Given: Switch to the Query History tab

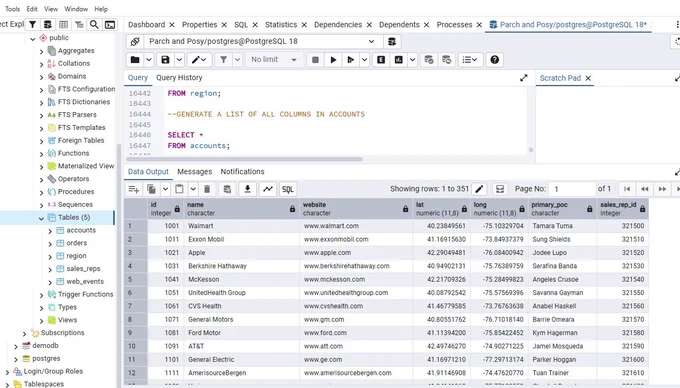Looking at the screenshot, I should 179,78.
